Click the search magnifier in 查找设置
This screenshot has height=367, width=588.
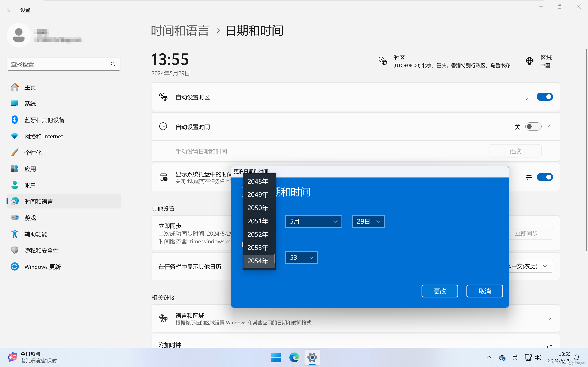pos(113,64)
